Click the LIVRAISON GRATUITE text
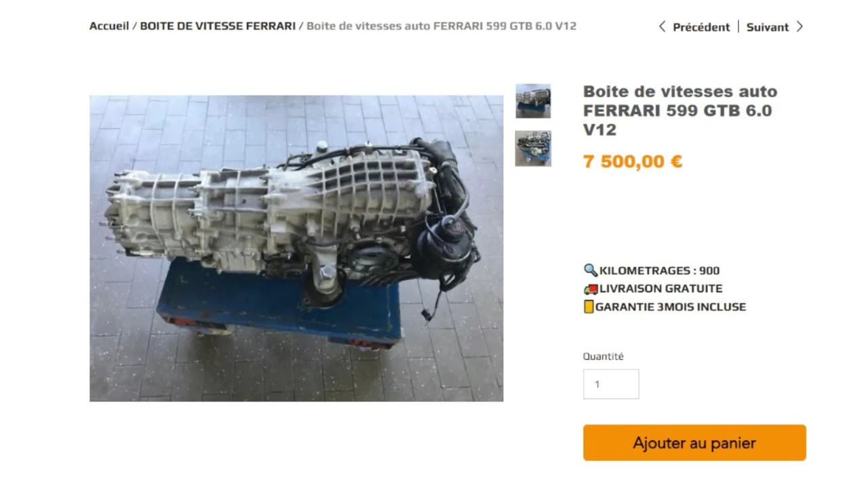Viewport: 868px width, 488px height. pyautogui.click(x=661, y=289)
